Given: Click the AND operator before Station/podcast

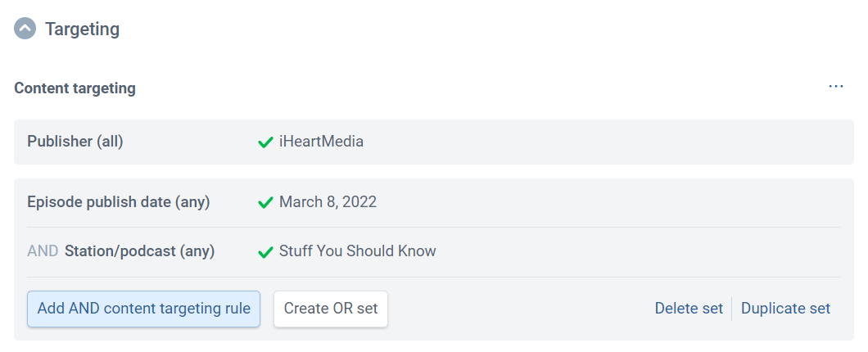Looking at the screenshot, I should click(43, 251).
